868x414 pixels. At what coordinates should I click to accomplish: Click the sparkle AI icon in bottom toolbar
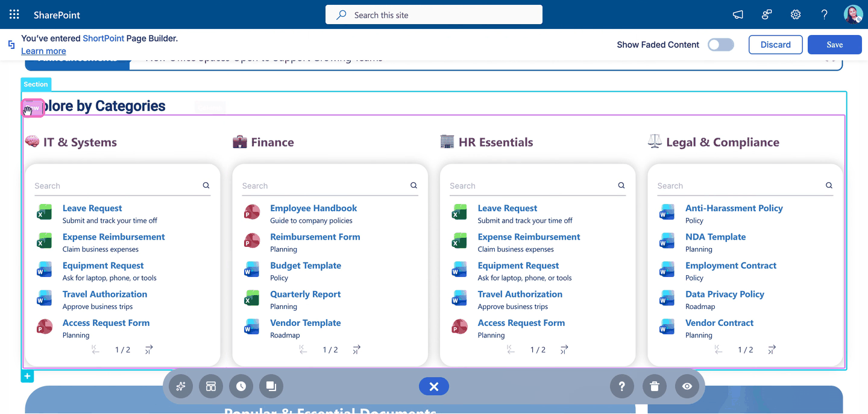click(181, 386)
